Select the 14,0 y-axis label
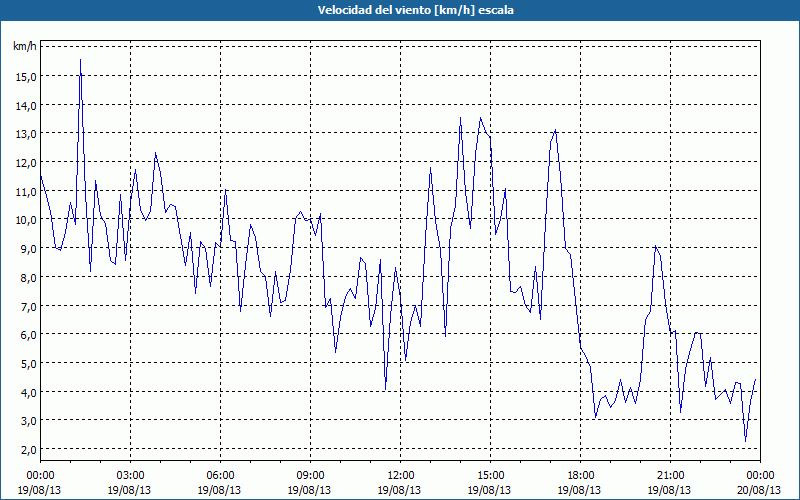Viewport: 800px width, 500px height. pos(26,106)
